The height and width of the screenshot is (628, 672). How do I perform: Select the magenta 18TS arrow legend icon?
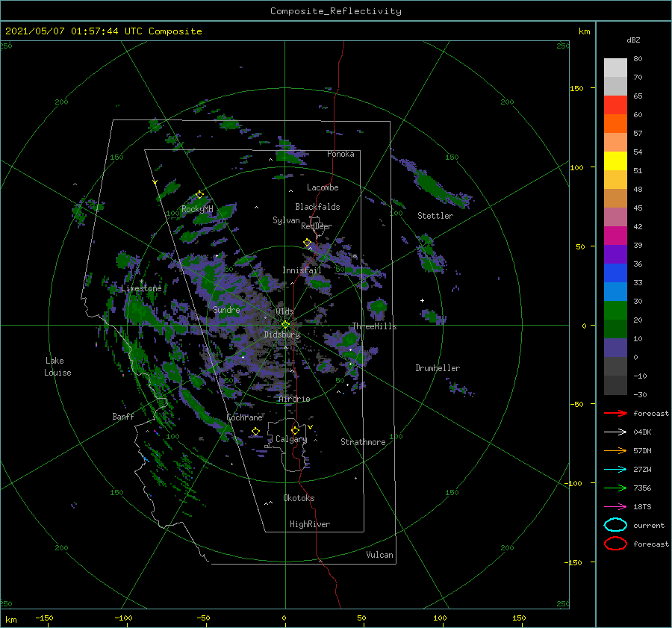(615, 507)
